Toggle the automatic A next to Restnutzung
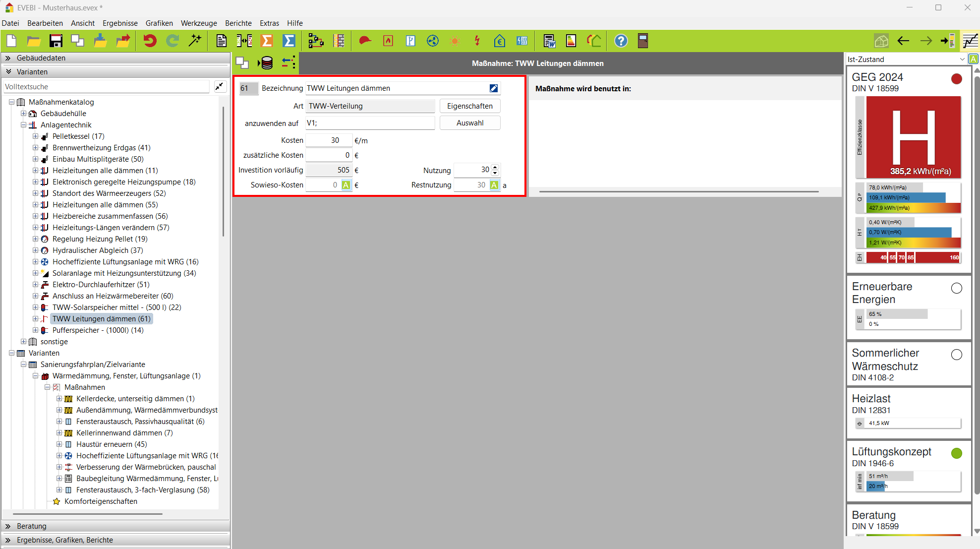Screen dimensions: 980x549 494,185
